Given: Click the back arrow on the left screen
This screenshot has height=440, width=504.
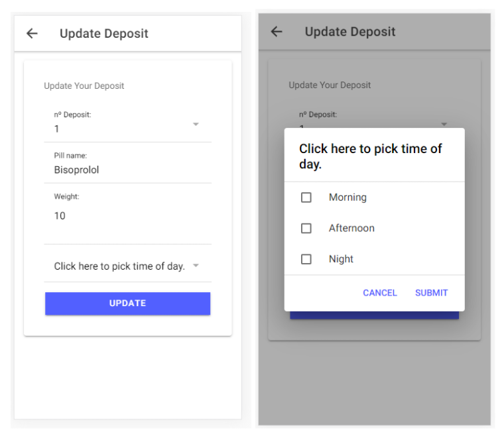Looking at the screenshot, I should point(32,34).
